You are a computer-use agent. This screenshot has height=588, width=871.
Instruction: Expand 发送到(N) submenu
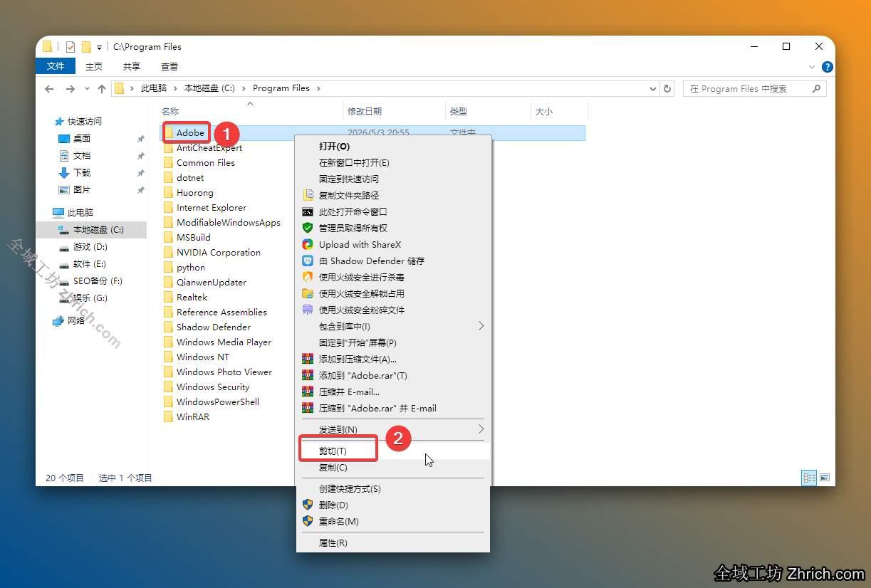(481, 429)
